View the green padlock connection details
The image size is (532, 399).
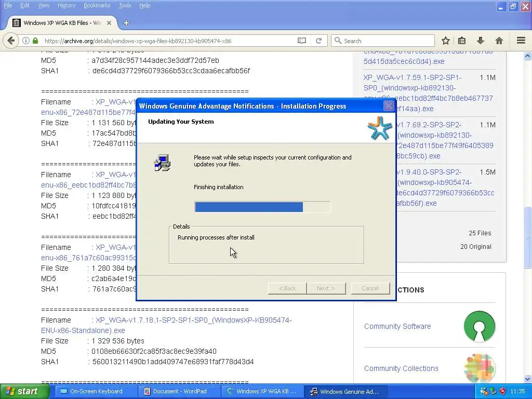point(35,41)
